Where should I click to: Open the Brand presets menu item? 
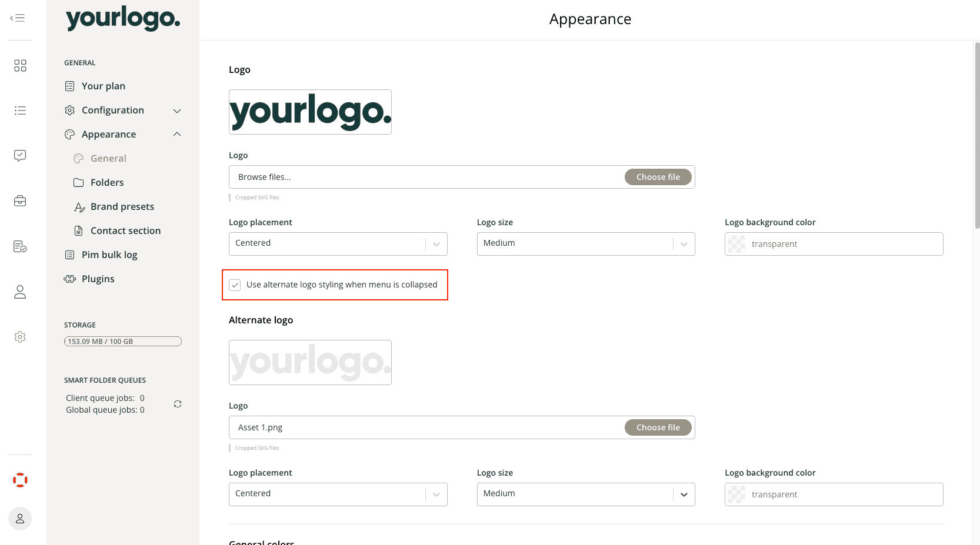coord(122,207)
